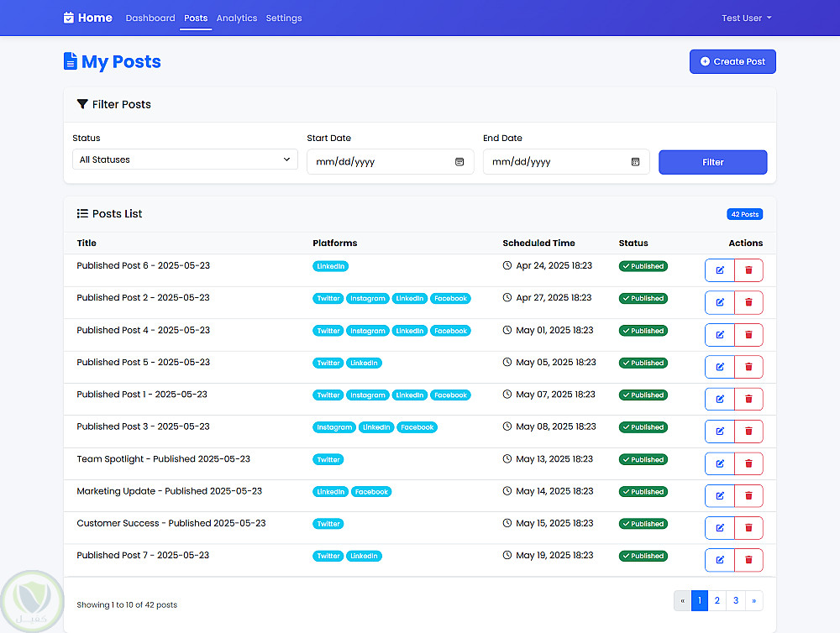Delete Published Post 3 with trash icon
This screenshot has height=633, width=840.
click(748, 432)
